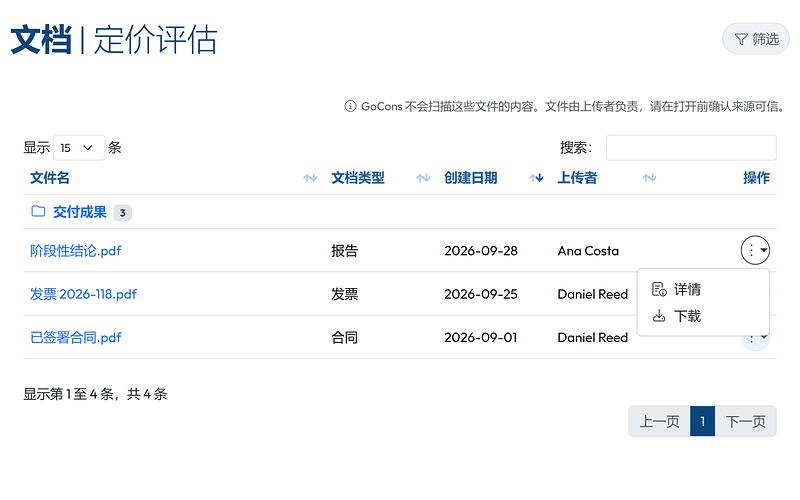Sort by 文档类型 column arrows
This screenshot has height=500, width=800.
click(423, 178)
